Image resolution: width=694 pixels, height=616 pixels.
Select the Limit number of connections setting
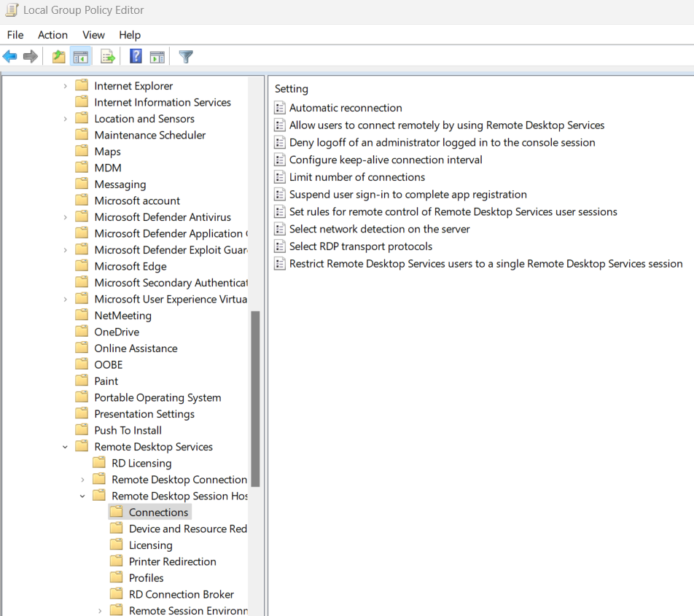(x=356, y=177)
